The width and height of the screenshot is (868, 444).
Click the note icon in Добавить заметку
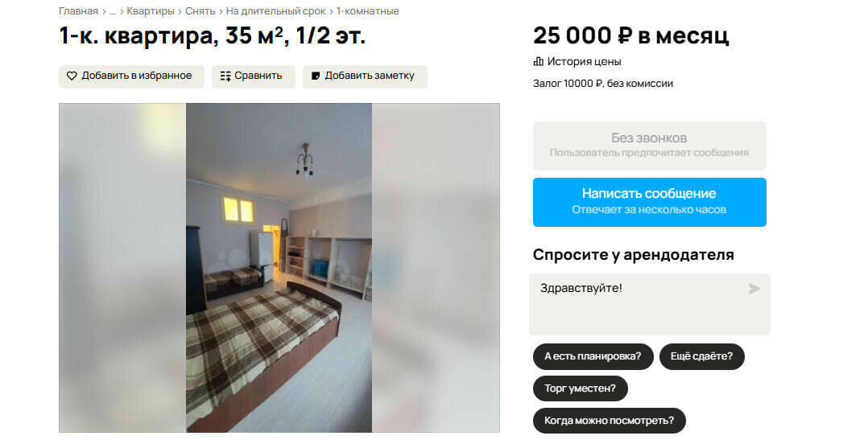pos(316,76)
